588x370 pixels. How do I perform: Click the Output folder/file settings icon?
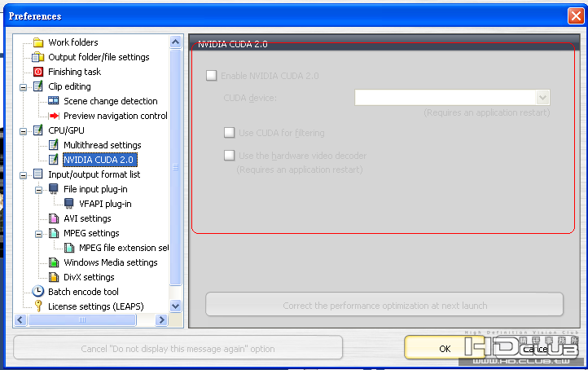click(x=38, y=57)
